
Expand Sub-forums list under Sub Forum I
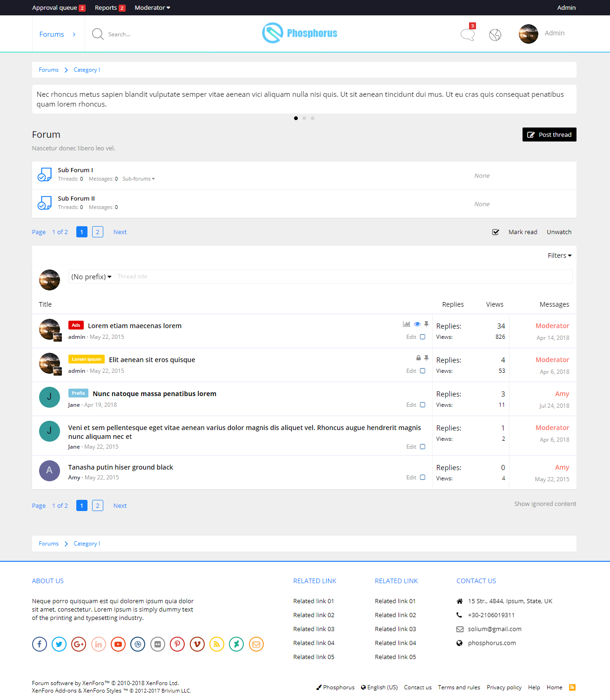click(139, 179)
